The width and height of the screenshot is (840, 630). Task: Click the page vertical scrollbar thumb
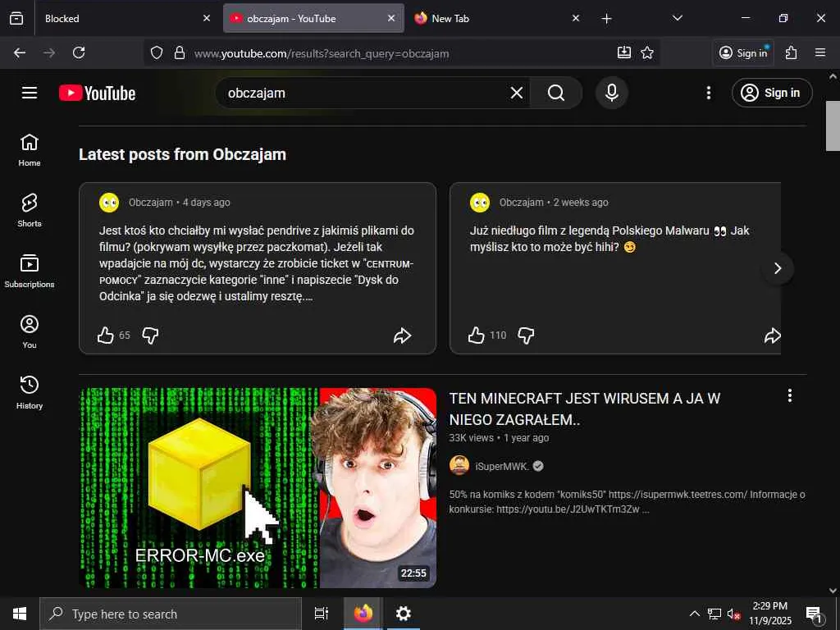coord(833,126)
